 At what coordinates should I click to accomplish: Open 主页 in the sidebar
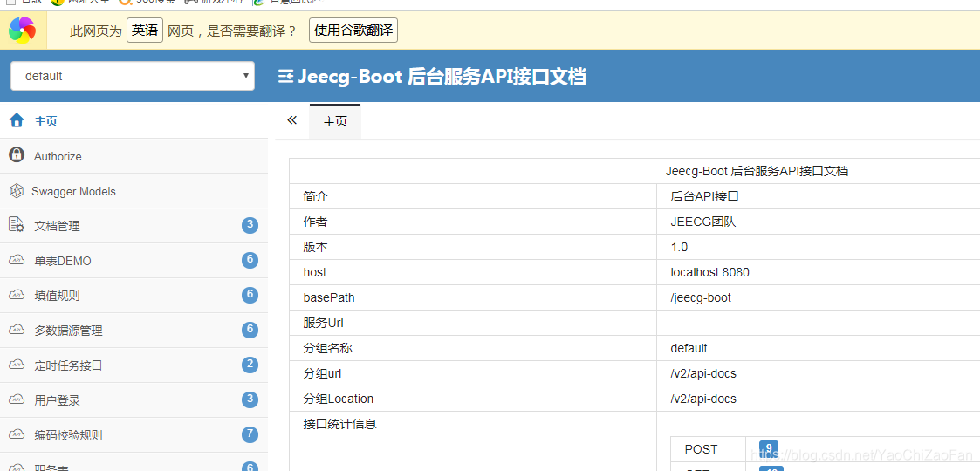(134, 120)
